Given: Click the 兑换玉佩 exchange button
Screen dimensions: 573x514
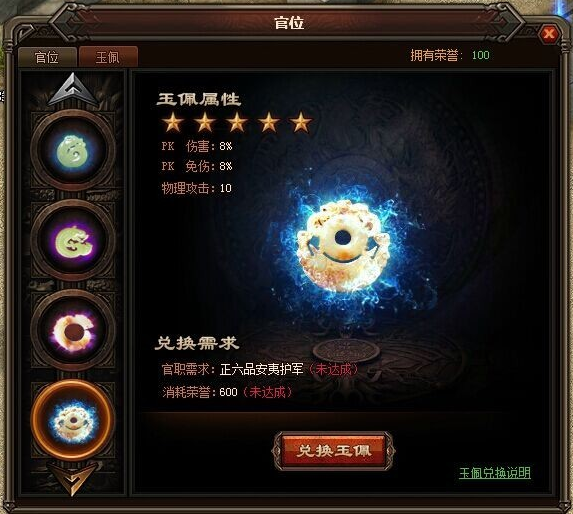Looking at the screenshot, I should [x=333, y=451].
